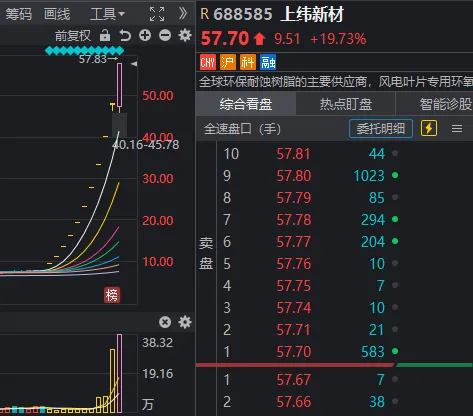Click volume 1023 at sell level 9
473x416 pixels.
pos(369,176)
